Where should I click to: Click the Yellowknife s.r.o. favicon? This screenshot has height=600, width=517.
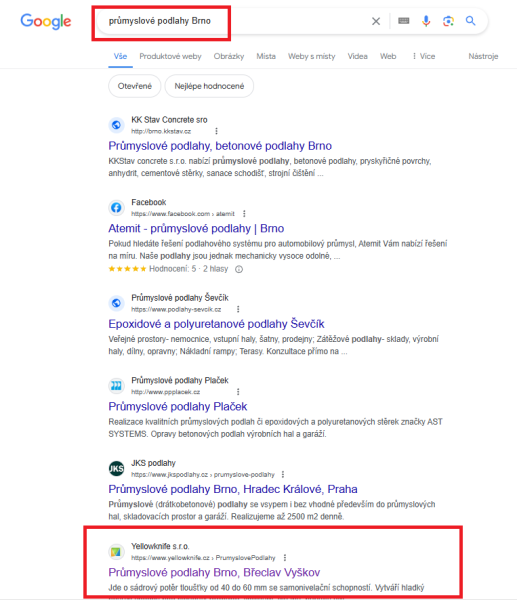click(x=116, y=552)
